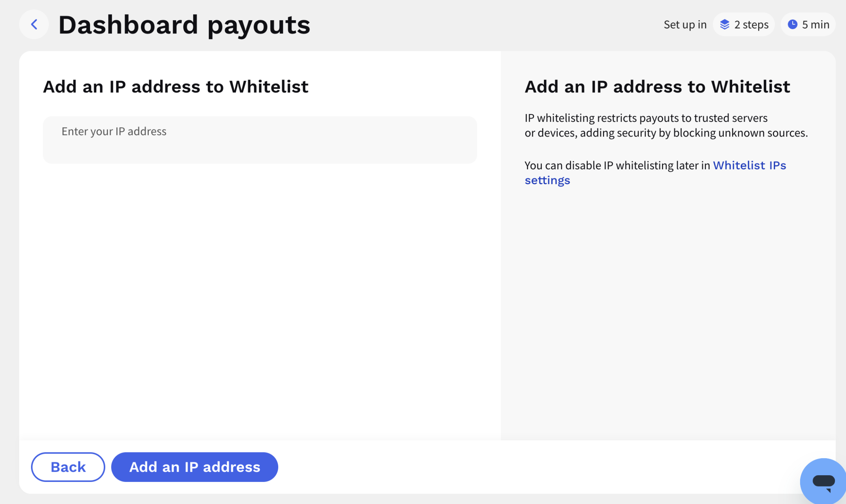The width and height of the screenshot is (846, 504).
Task: Click the right panel Whitelist heading
Action: 657,87
